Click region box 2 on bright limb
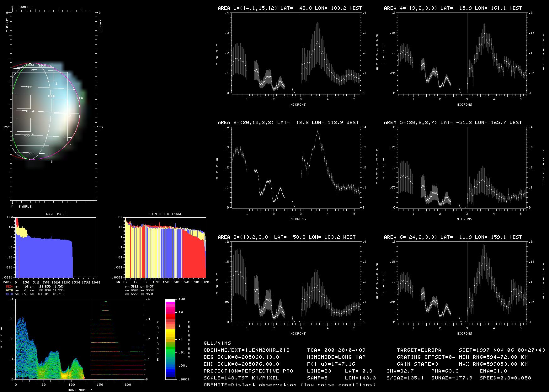This screenshot has width=549, height=392. pos(61,106)
